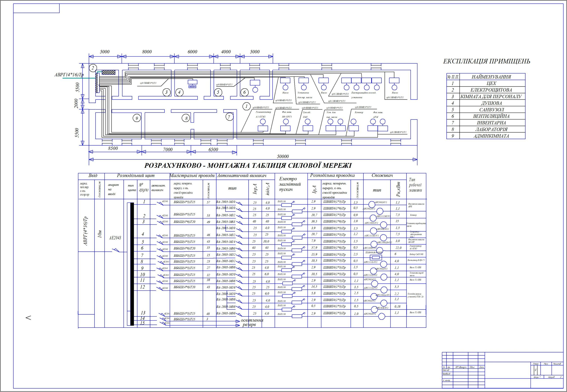
Task: Click "резерв" label at table bottom
Action: coord(249,325)
